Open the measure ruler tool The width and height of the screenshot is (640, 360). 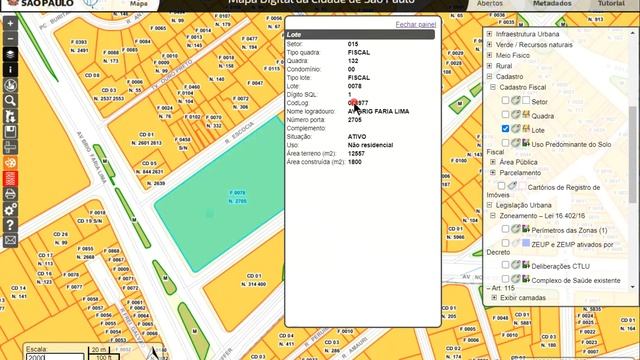point(10,147)
